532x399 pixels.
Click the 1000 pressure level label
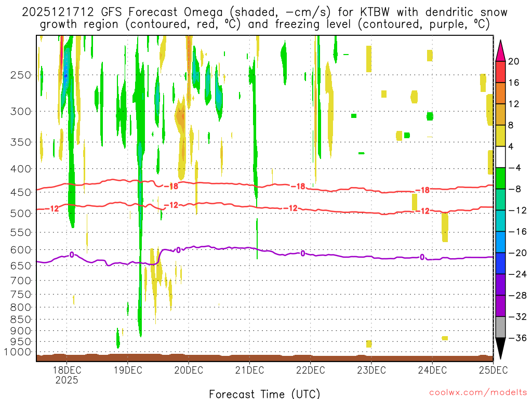[x=18, y=352]
